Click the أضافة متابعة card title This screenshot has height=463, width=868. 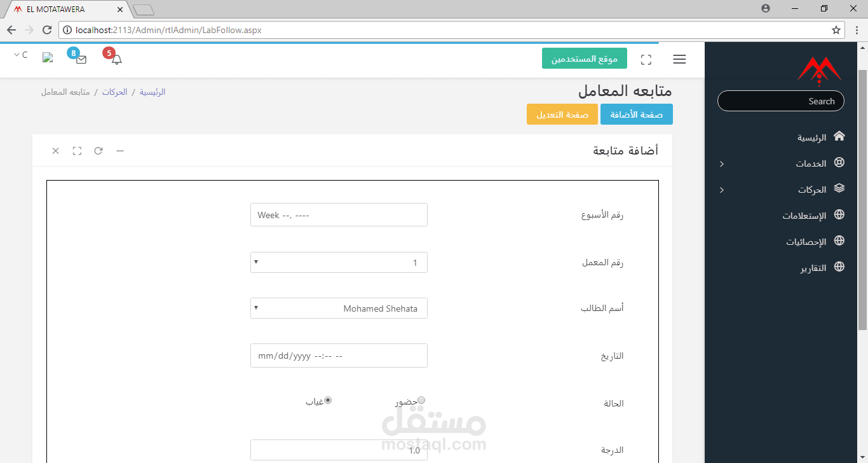pos(626,151)
